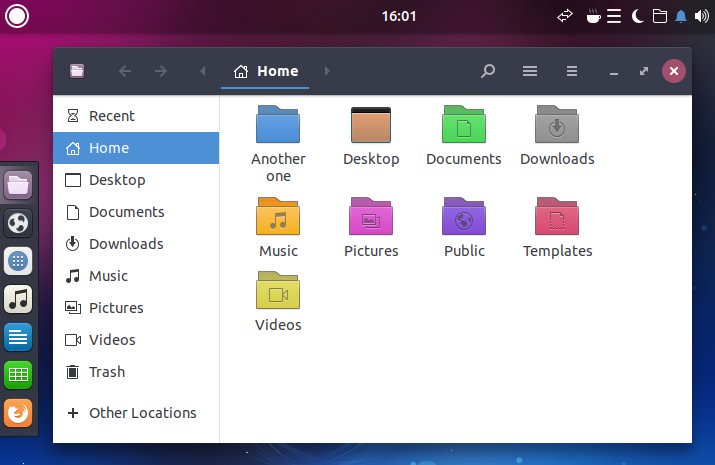Image resolution: width=715 pixels, height=465 pixels.
Task: Select Music in the sidebar
Action: (136, 275)
